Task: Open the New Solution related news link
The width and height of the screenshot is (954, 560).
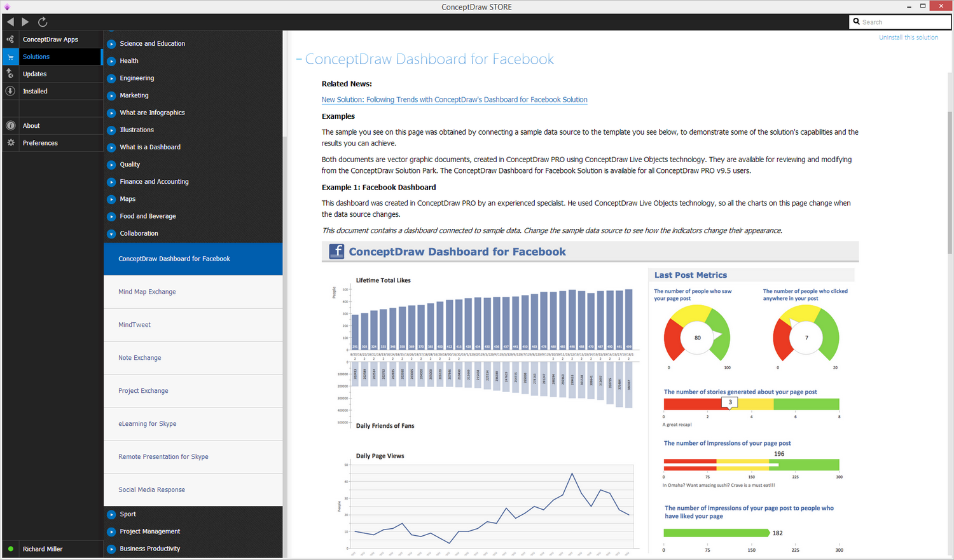Action: (454, 100)
